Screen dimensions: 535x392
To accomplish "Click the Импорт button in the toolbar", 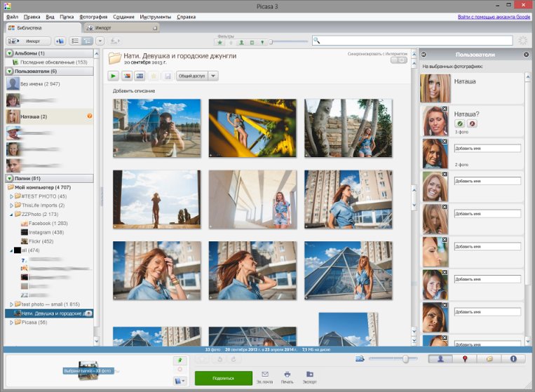I will (x=29, y=41).
